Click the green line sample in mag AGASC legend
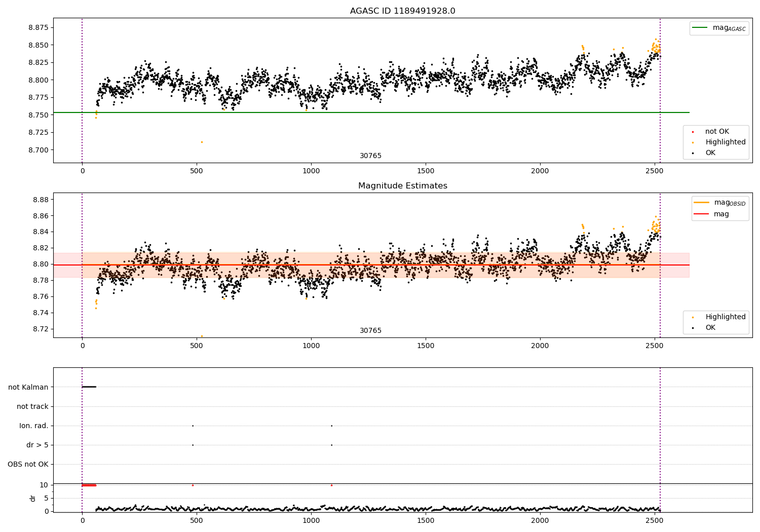The image size is (760, 532). pos(700,28)
